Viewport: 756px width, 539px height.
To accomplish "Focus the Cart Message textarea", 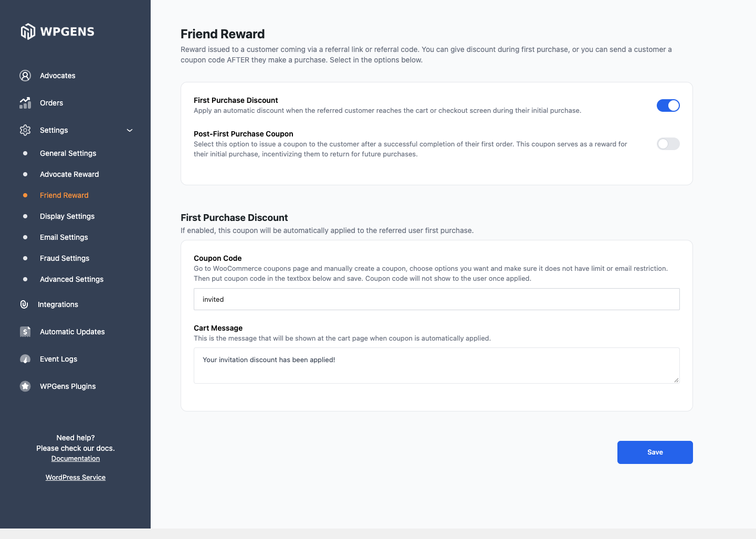I will pos(437,365).
